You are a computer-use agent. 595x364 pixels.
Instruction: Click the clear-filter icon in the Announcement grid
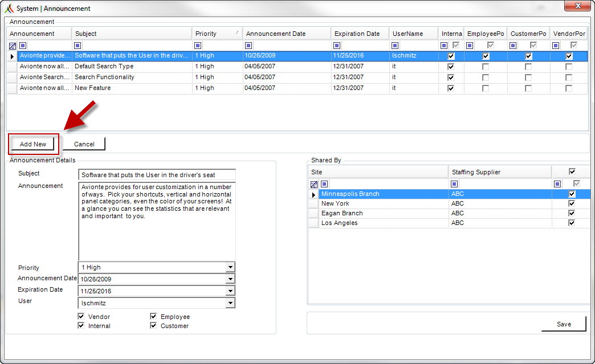(12, 46)
